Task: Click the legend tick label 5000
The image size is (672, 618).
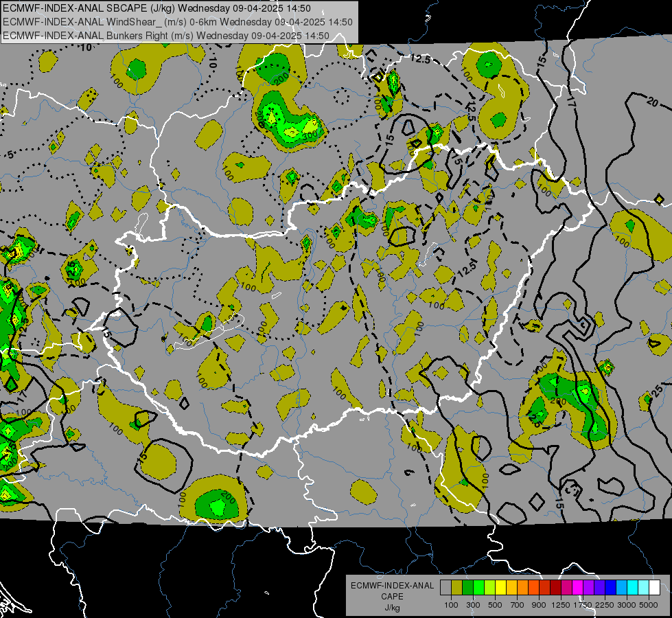Action: tap(649, 605)
